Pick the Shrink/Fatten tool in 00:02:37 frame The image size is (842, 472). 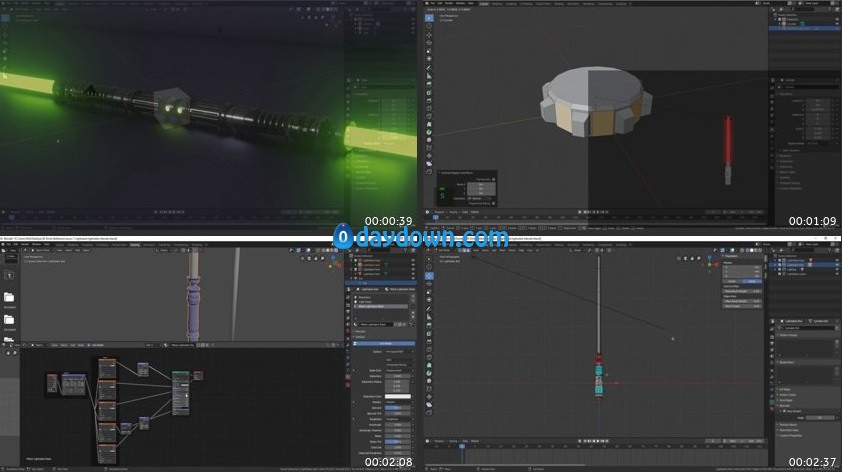(x=429, y=396)
